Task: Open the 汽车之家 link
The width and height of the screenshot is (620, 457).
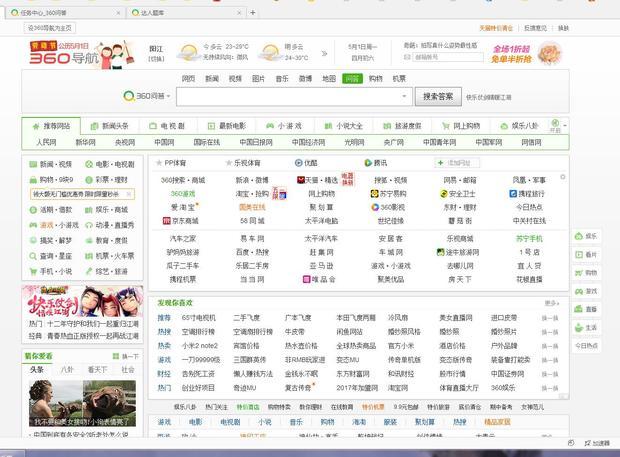Action: coord(183,238)
